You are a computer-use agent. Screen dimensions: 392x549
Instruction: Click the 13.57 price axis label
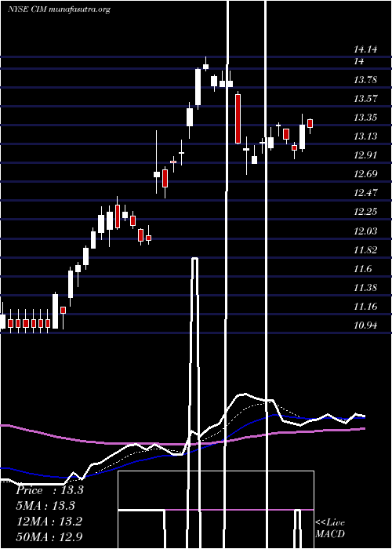pyautogui.click(x=365, y=98)
